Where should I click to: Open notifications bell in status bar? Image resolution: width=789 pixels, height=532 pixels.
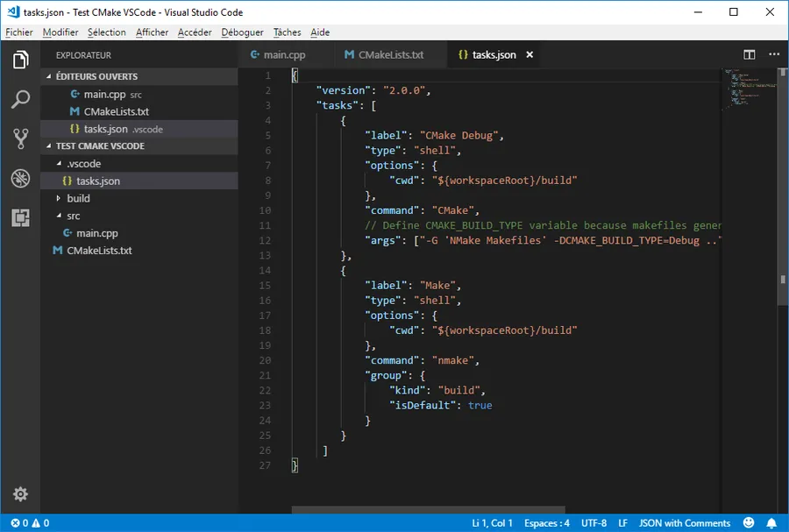point(771,523)
